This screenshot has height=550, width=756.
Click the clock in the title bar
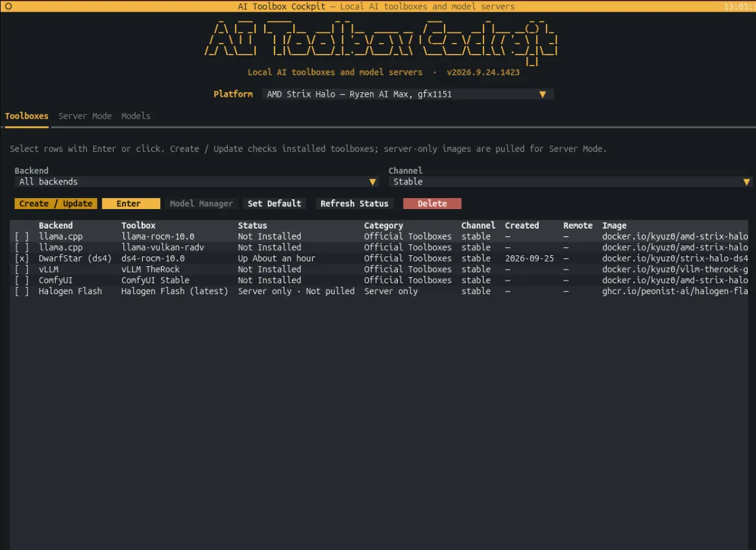pos(740,6)
